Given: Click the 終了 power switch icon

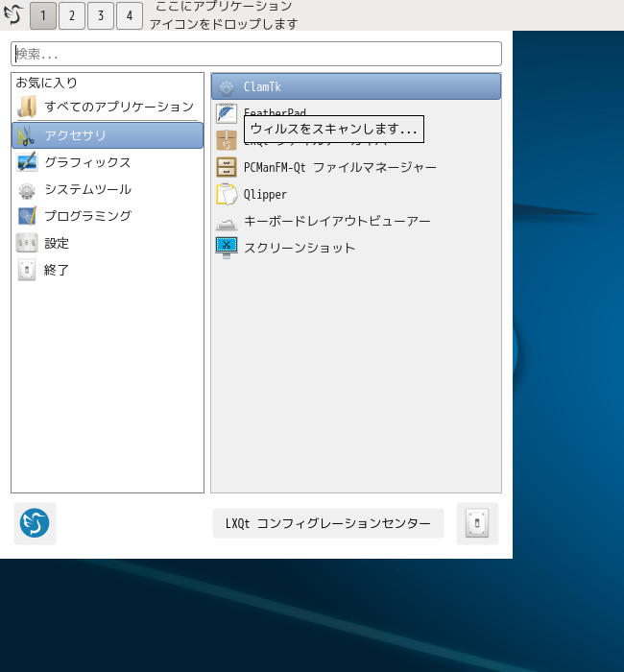Looking at the screenshot, I should (27, 270).
